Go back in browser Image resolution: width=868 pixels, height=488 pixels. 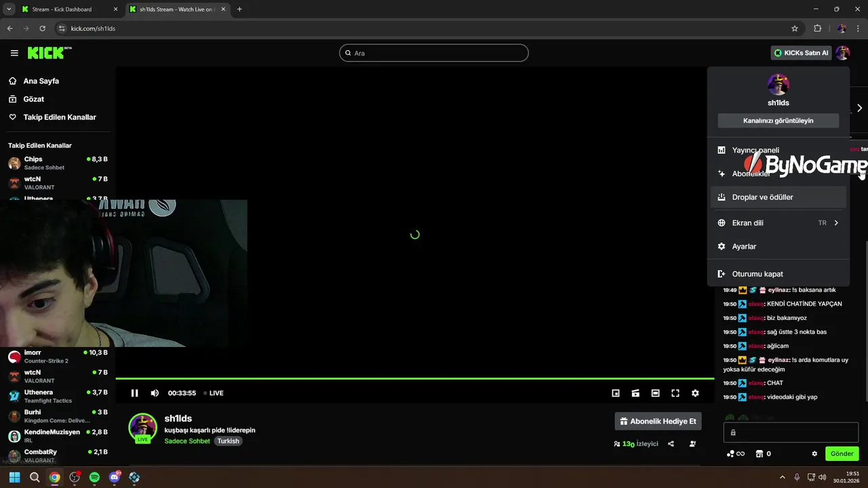click(10, 28)
